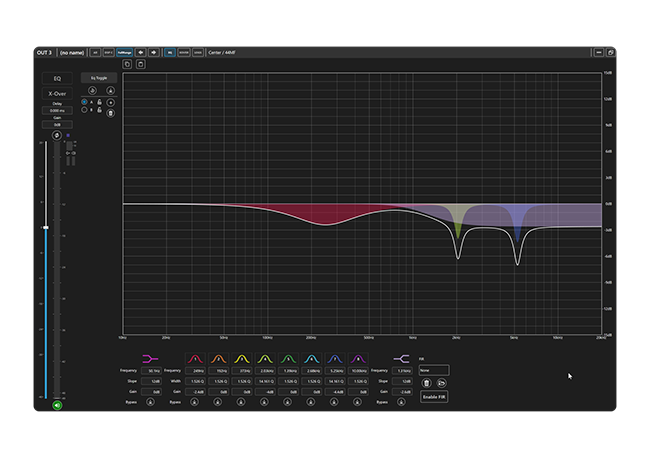The height and width of the screenshot is (459, 650).
Task: Select the band 8 purple filter icon
Action: click(358, 359)
